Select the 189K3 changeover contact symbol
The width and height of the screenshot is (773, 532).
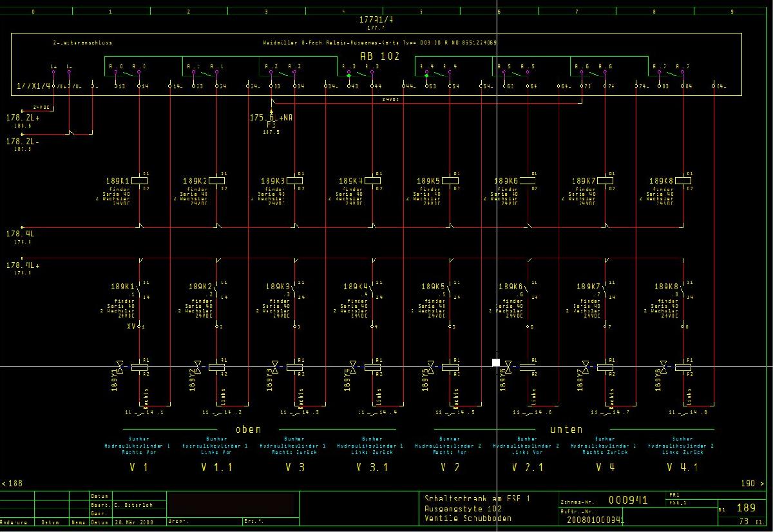click(x=294, y=291)
